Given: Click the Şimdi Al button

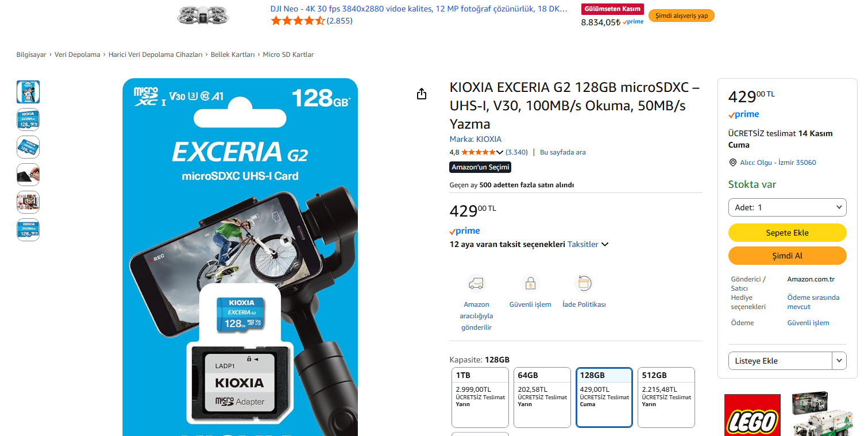Looking at the screenshot, I should 788,256.
